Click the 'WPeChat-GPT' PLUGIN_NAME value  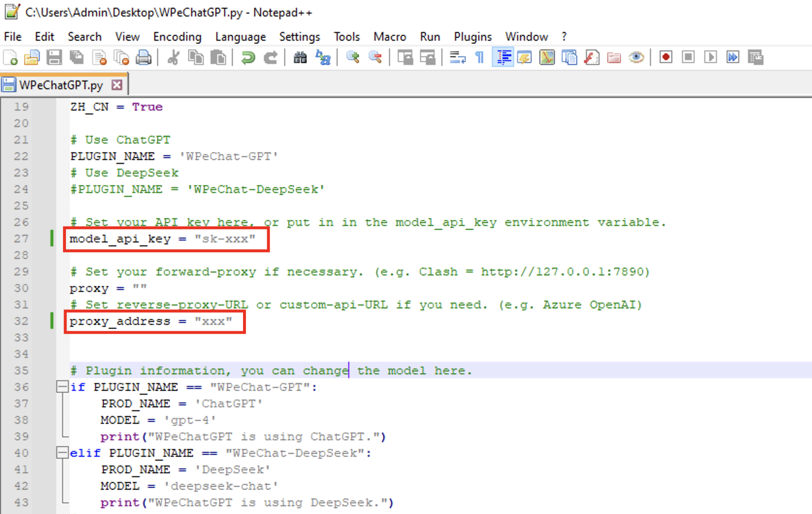(x=228, y=156)
